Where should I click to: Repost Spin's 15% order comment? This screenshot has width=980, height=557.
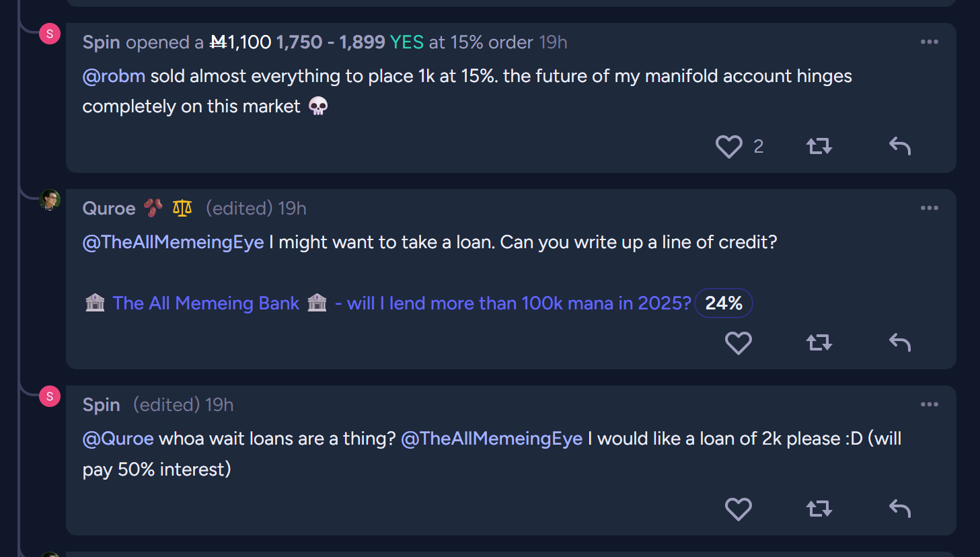819,146
